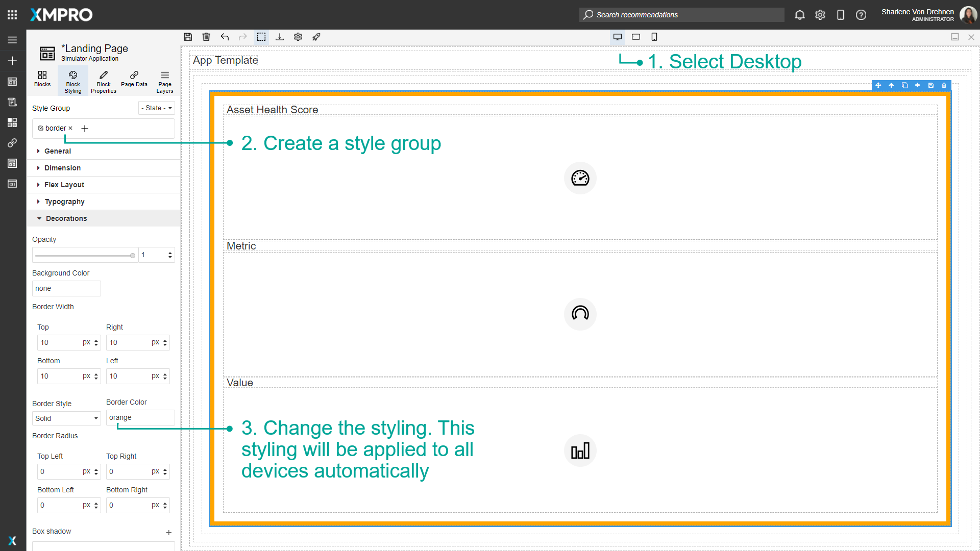The image size is (980, 551).
Task: Save the app template using the save icon
Action: click(x=188, y=37)
